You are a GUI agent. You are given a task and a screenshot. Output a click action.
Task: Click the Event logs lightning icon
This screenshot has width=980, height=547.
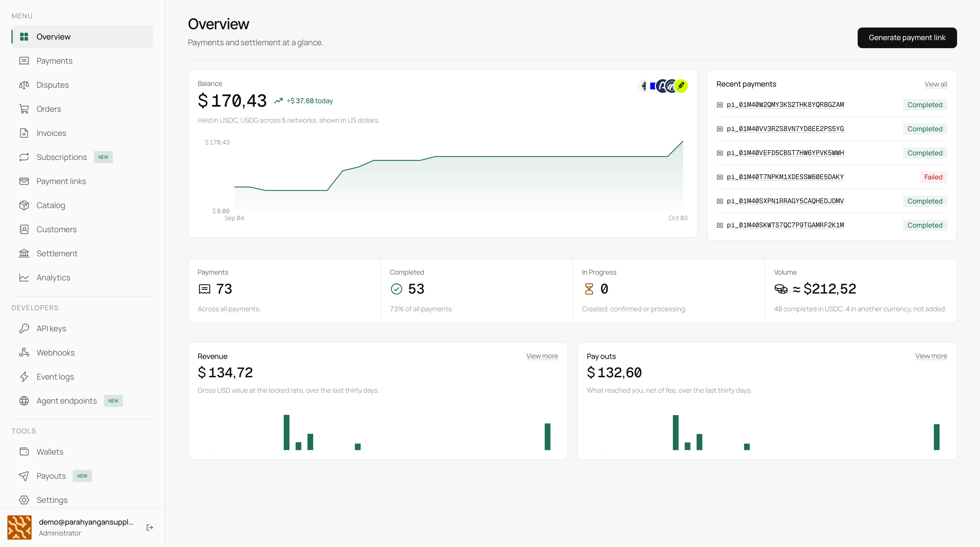24,376
